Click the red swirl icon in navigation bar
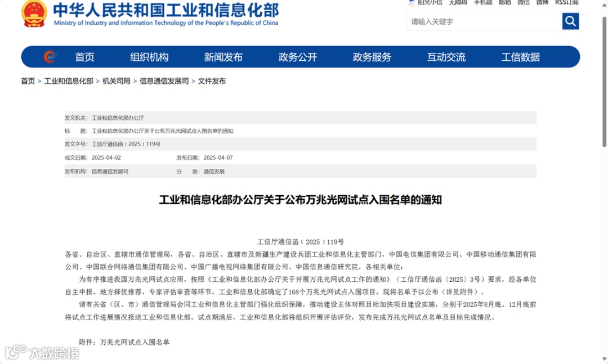The width and height of the screenshot is (608, 364). click(x=50, y=57)
